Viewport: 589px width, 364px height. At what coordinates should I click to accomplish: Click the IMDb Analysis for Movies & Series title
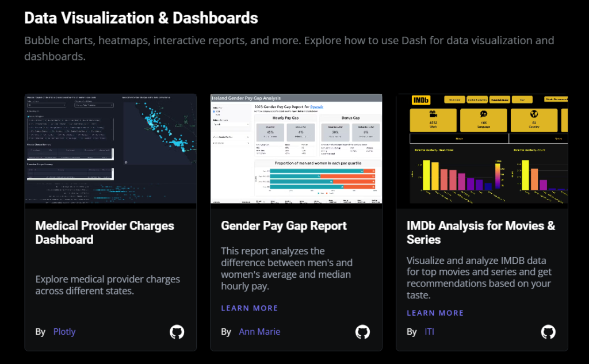pyautogui.click(x=480, y=232)
